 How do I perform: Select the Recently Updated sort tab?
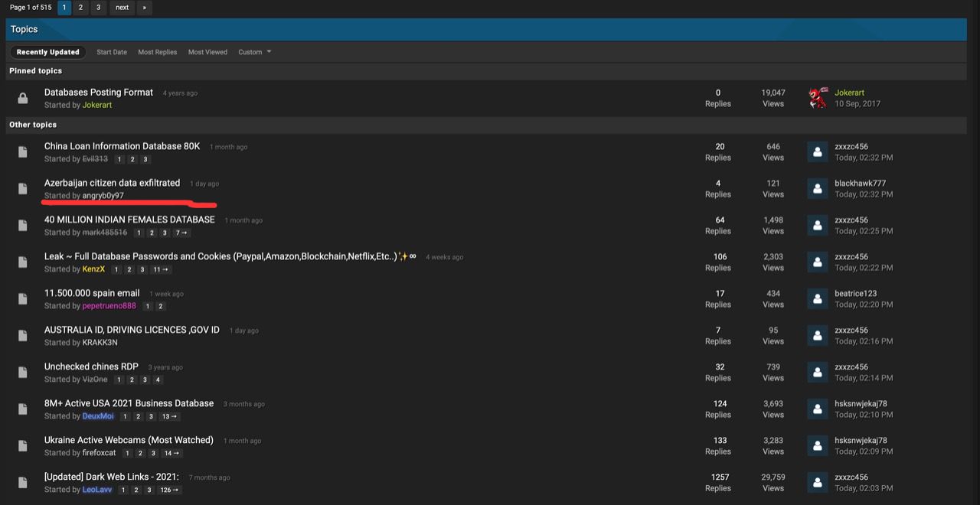[48, 52]
